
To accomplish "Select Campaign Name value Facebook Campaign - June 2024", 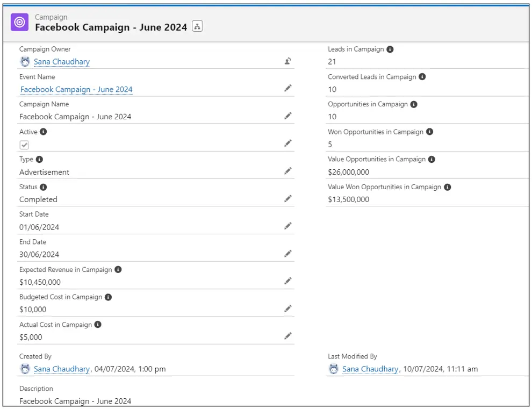I will coord(75,117).
